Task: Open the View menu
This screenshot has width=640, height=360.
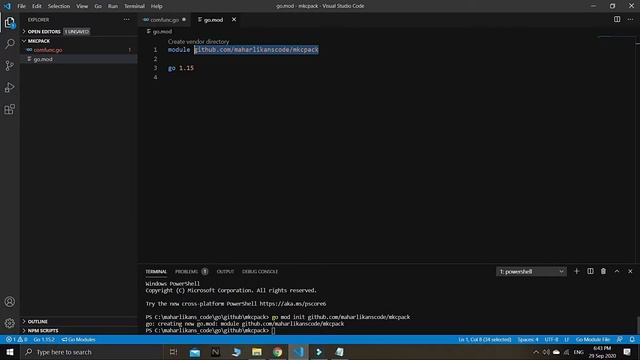Action: 82,6
